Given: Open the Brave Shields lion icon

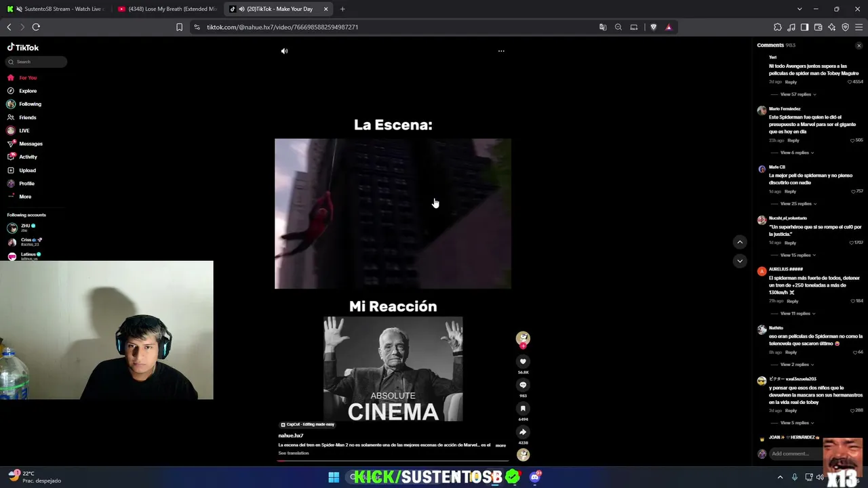Looking at the screenshot, I should coord(653,27).
